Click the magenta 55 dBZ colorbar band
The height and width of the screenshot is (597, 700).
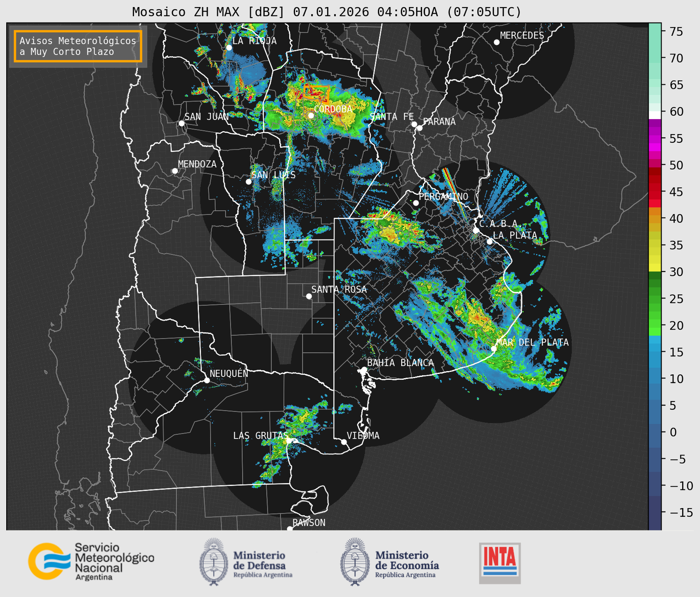[655, 139]
